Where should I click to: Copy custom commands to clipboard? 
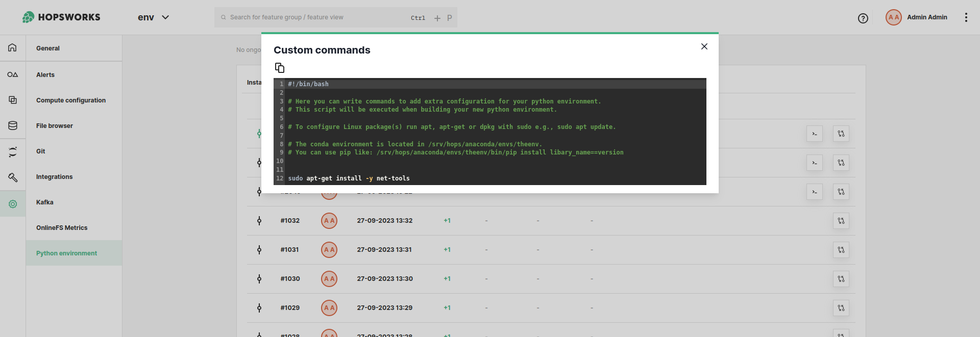[x=279, y=68]
